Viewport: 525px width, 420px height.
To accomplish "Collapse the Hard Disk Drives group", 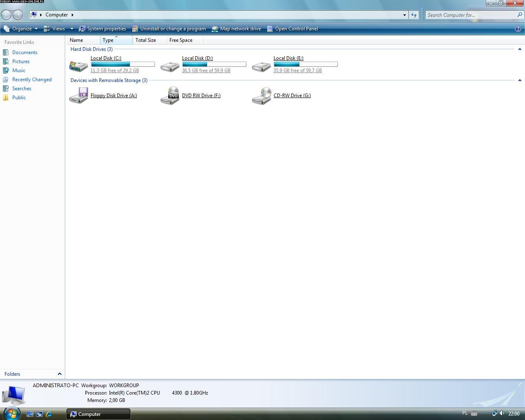I will pos(520,49).
